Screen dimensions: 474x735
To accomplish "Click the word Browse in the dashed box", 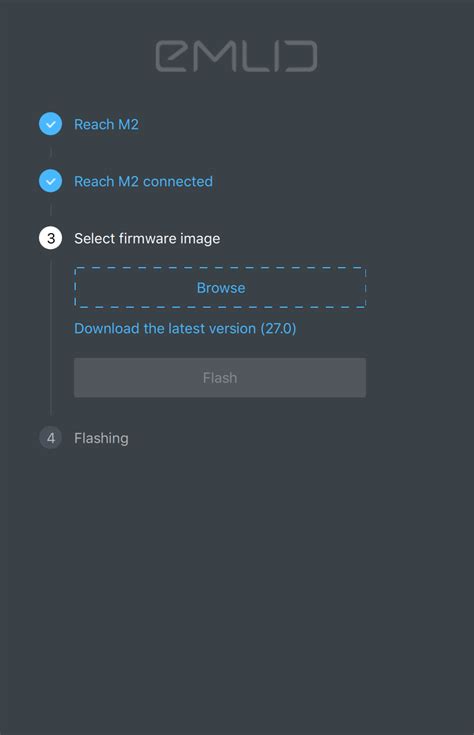I will pyautogui.click(x=221, y=288).
